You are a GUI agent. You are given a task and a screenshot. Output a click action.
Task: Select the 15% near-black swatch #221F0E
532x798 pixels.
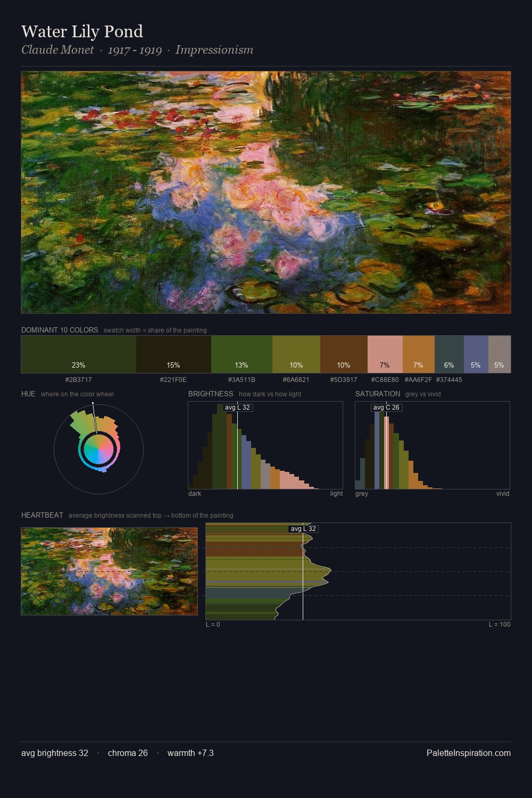pos(173,354)
